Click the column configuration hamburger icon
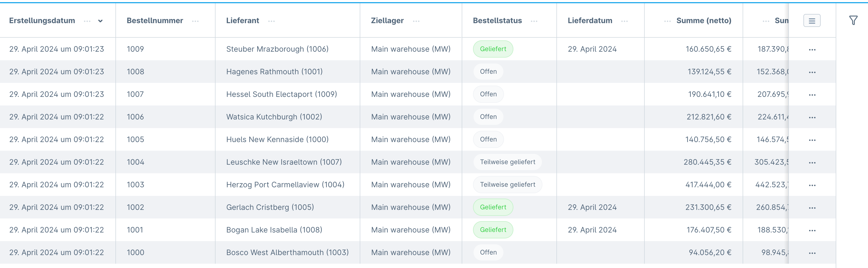Viewport: 868px width, 268px height. coord(812,20)
